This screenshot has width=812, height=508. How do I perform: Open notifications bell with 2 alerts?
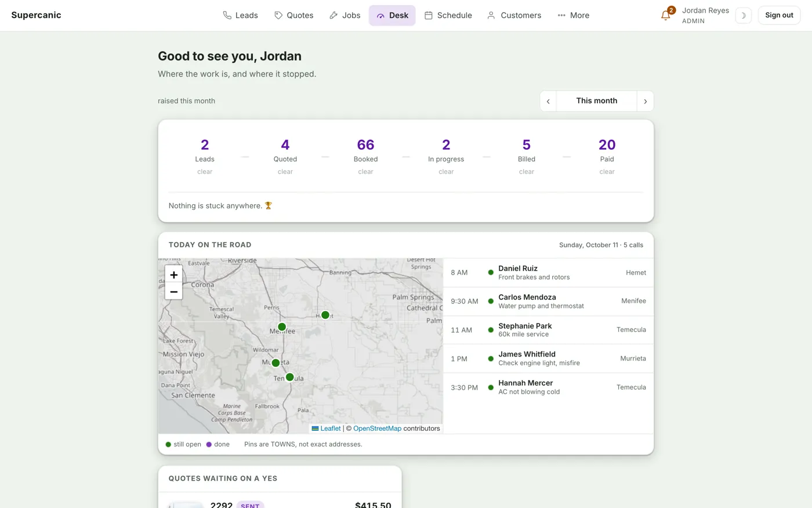pos(666,15)
